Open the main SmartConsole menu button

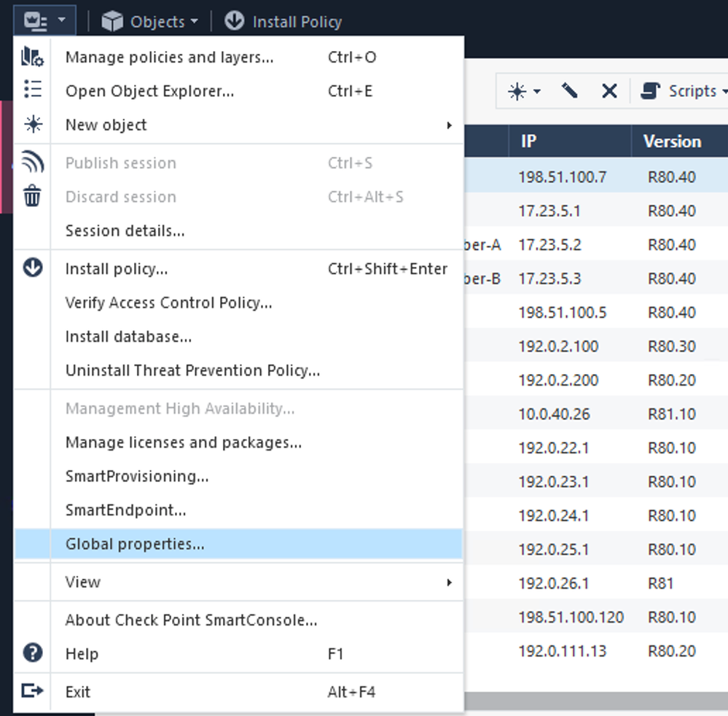click(x=44, y=21)
